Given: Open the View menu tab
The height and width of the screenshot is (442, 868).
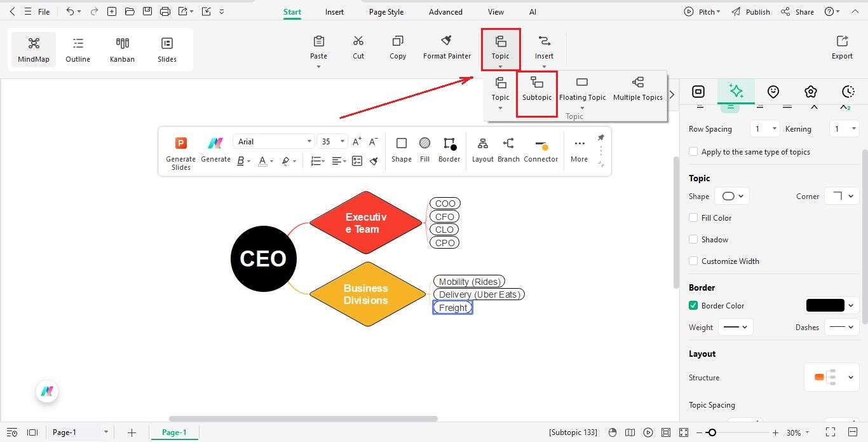Looking at the screenshot, I should [495, 11].
